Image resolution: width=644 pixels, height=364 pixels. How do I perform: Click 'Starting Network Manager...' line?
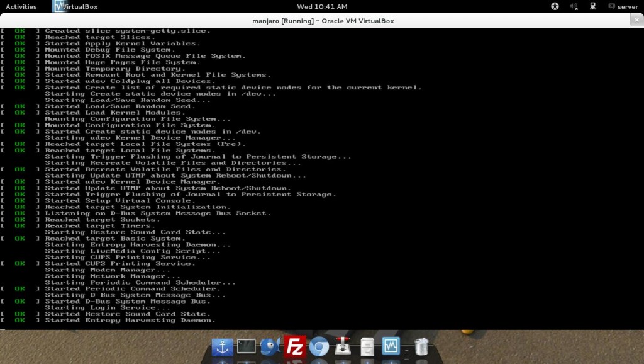113,276
